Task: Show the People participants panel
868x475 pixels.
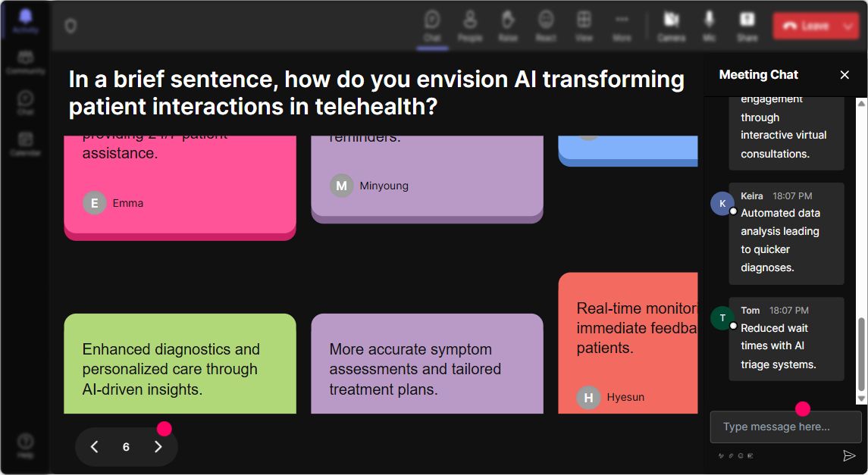Action: (x=470, y=26)
